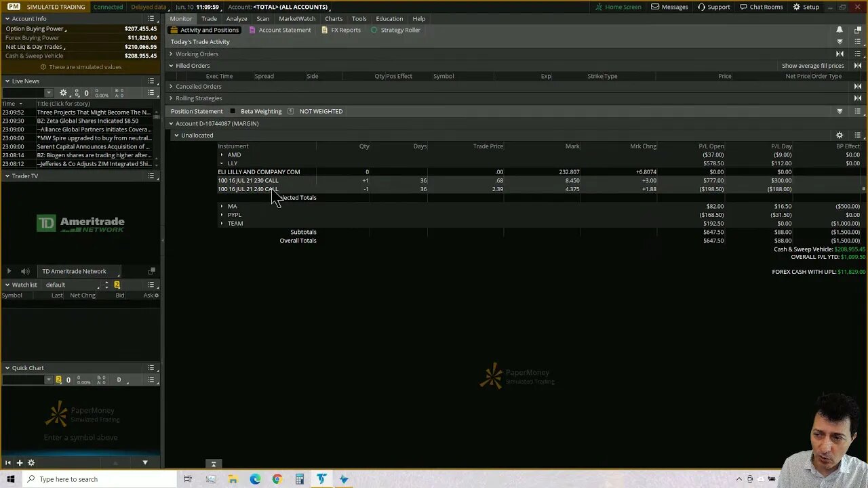
Task: Open the Analyze tab
Action: [237, 19]
